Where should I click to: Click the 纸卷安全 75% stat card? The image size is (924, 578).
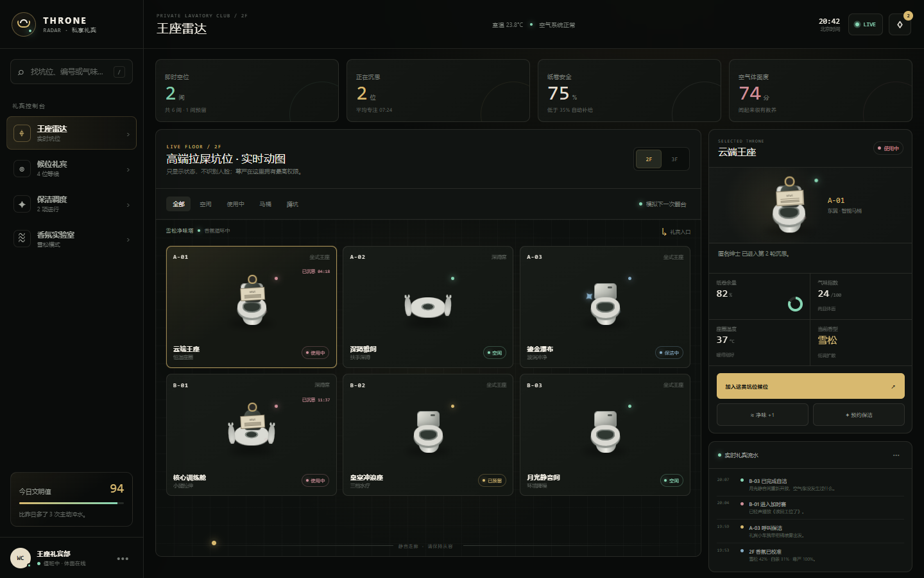pyautogui.click(x=629, y=91)
